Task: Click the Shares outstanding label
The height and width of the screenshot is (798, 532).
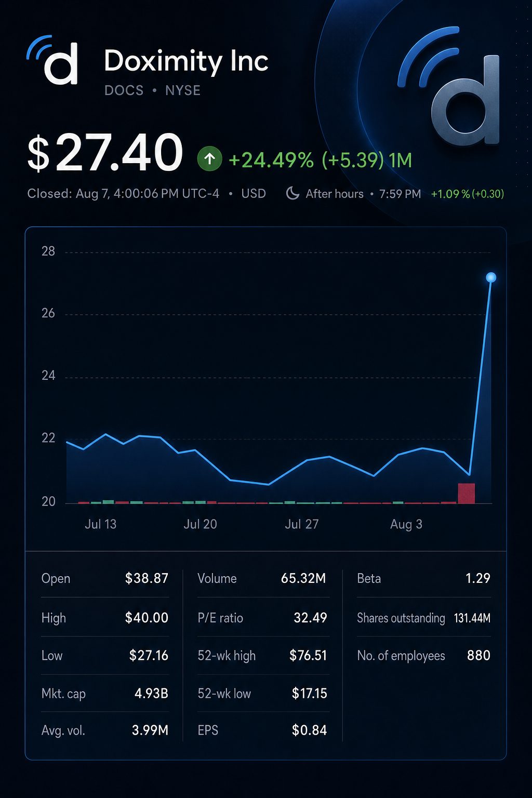Action: [x=401, y=618]
